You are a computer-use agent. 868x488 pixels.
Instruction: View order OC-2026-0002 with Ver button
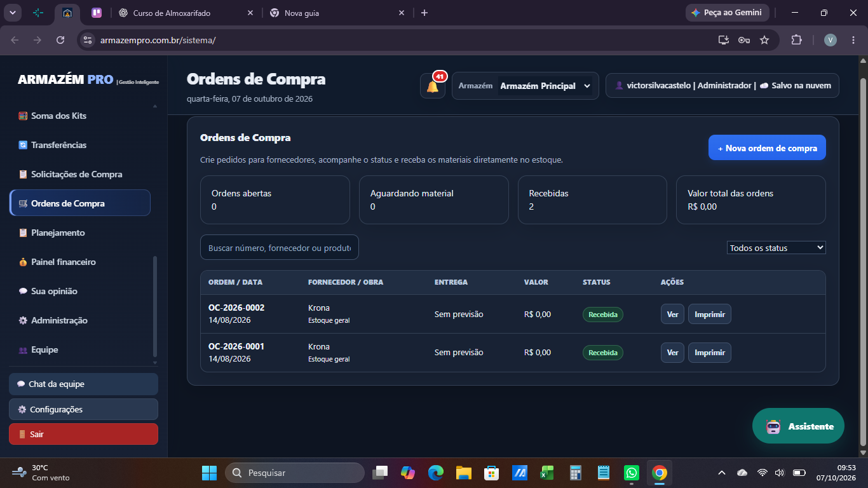click(x=672, y=314)
